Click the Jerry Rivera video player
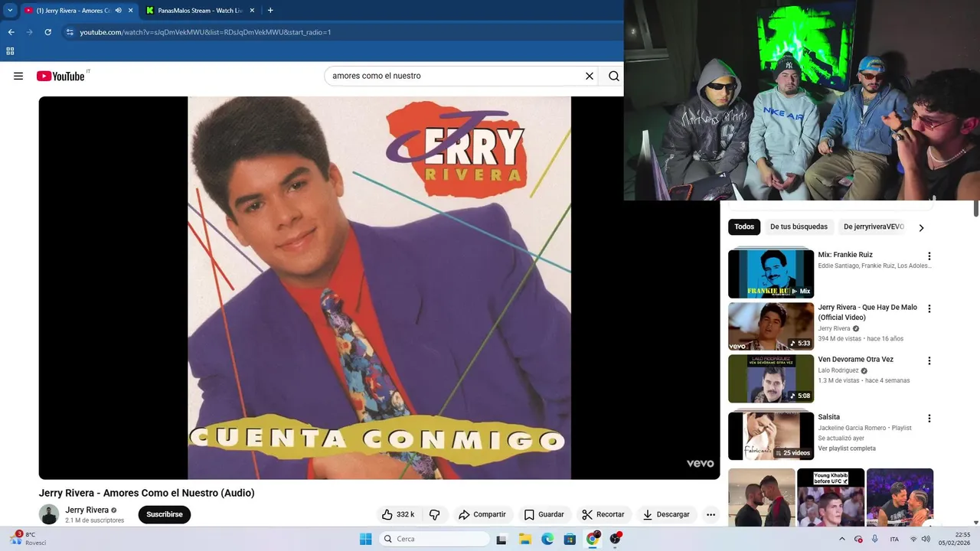Image resolution: width=980 pixels, height=551 pixels. tap(379, 288)
